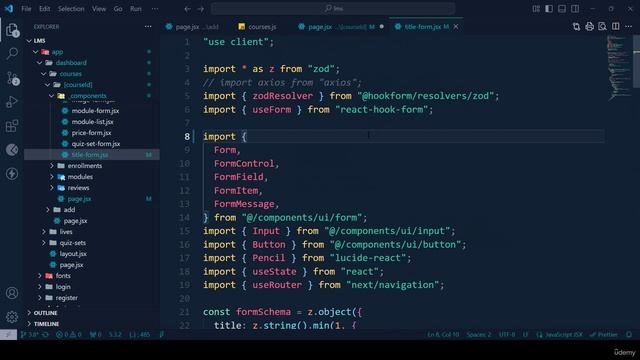Open Explorer Views and More Actions ellipsis
This screenshot has height=360, width=640.
(x=148, y=27)
